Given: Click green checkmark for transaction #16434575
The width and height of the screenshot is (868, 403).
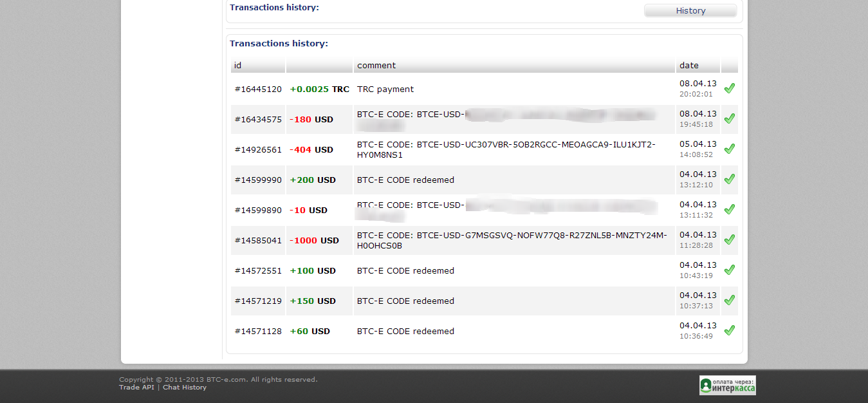Looking at the screenshot, I should (x=729, y=119).
